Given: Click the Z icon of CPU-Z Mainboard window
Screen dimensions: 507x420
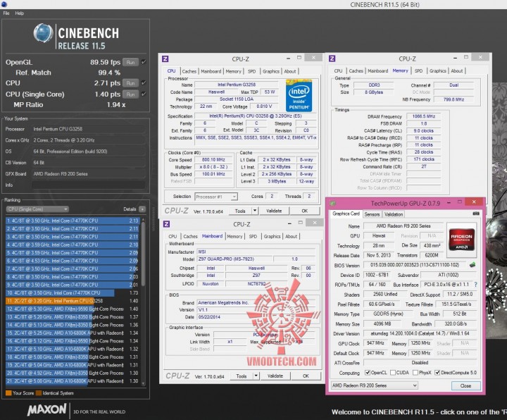Looking at the screenshot, I should pyautogui.click(x=166, y=224).
